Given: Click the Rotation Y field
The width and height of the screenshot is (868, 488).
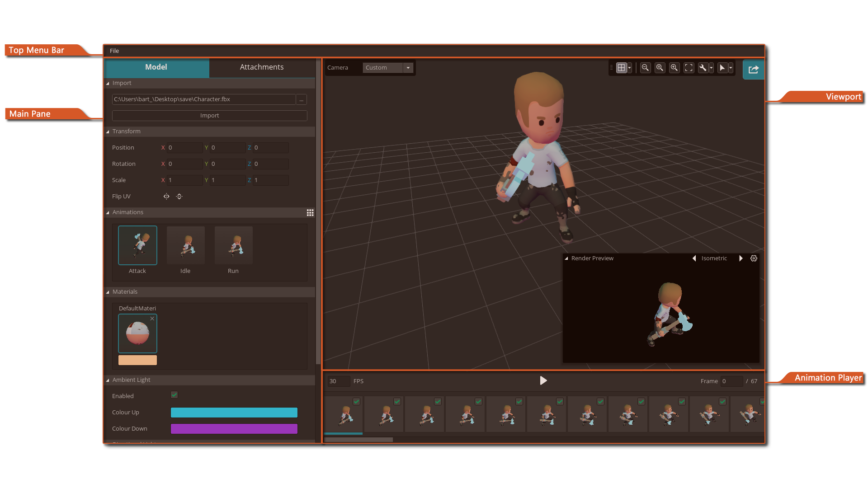Looking at the screenshot, I should point(228,164).
